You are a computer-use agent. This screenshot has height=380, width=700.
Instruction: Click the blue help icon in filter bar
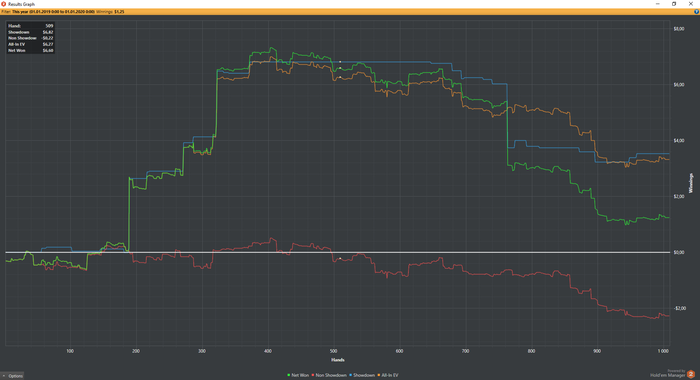[696, 12]
